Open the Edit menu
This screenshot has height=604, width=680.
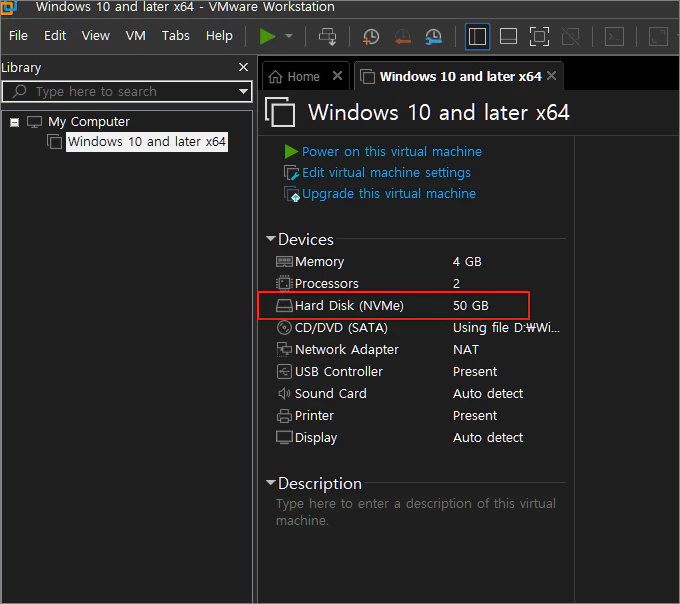[x=55, y=36]
